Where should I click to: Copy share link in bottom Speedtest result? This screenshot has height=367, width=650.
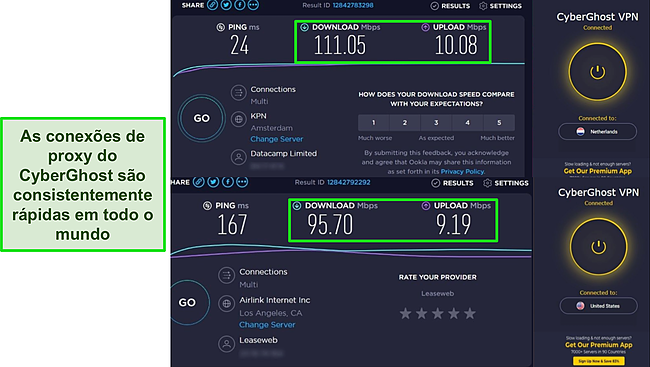point(199,182)
